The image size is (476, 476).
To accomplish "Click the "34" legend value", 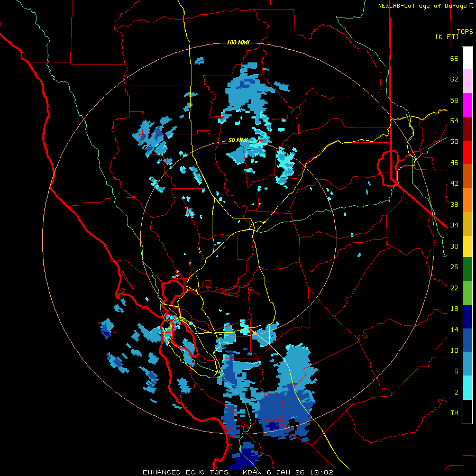I will pos(454,225).
